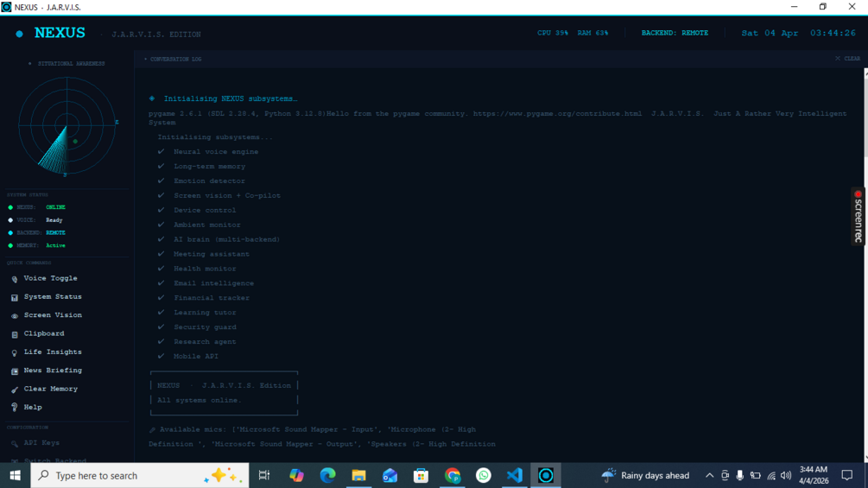Image resolution: width=868 pixels, height=488 pixels.
Task: Open File Explorer from the taskbar
Action: coord(358,475)
